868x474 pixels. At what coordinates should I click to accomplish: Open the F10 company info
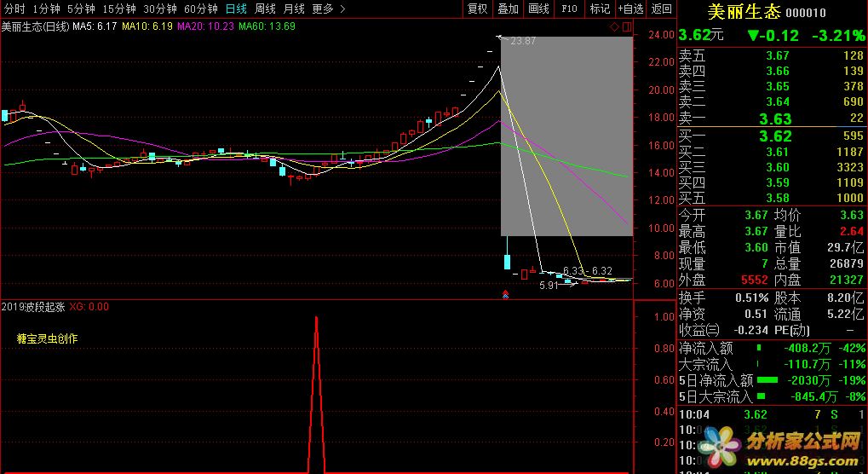[569, 9]
